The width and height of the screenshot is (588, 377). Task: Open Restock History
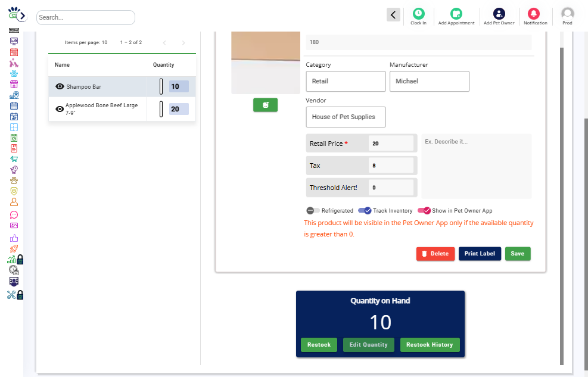pyautogui.click(x=430, y=345)
